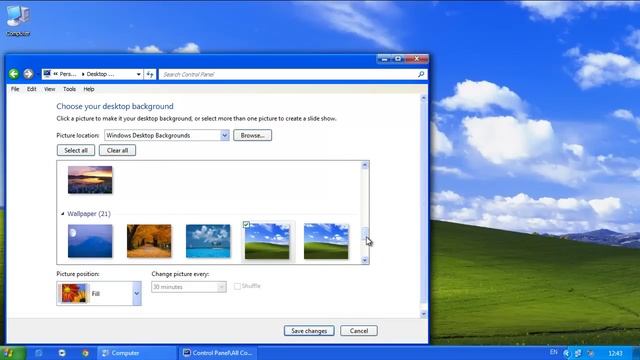
Task: Show hidden tray icons with the chevron
Action: [566, 353]
